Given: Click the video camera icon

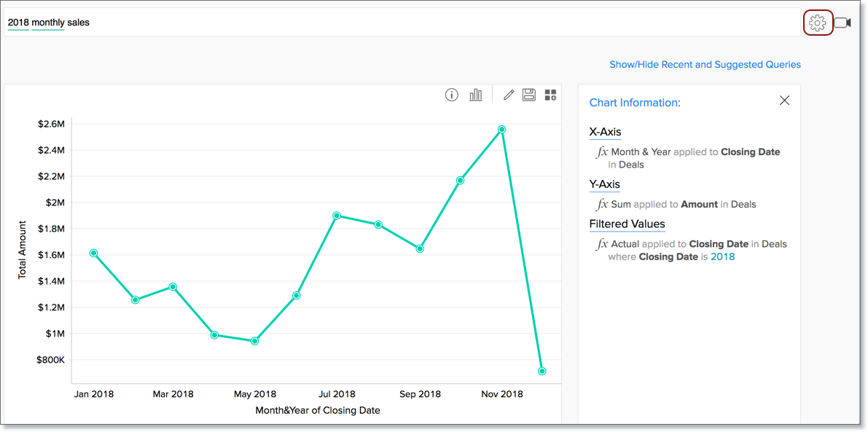Looking at the screenshot, I should (x=842, y=23).
